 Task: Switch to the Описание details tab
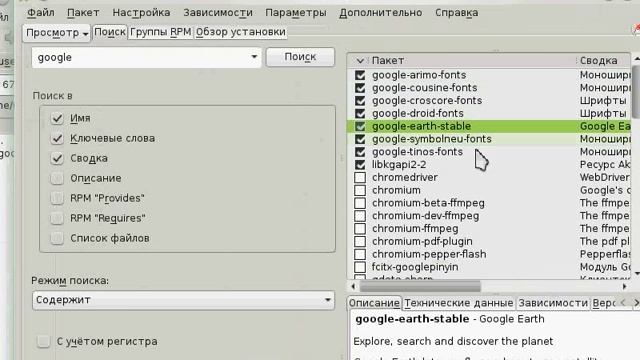coord(374,303)
